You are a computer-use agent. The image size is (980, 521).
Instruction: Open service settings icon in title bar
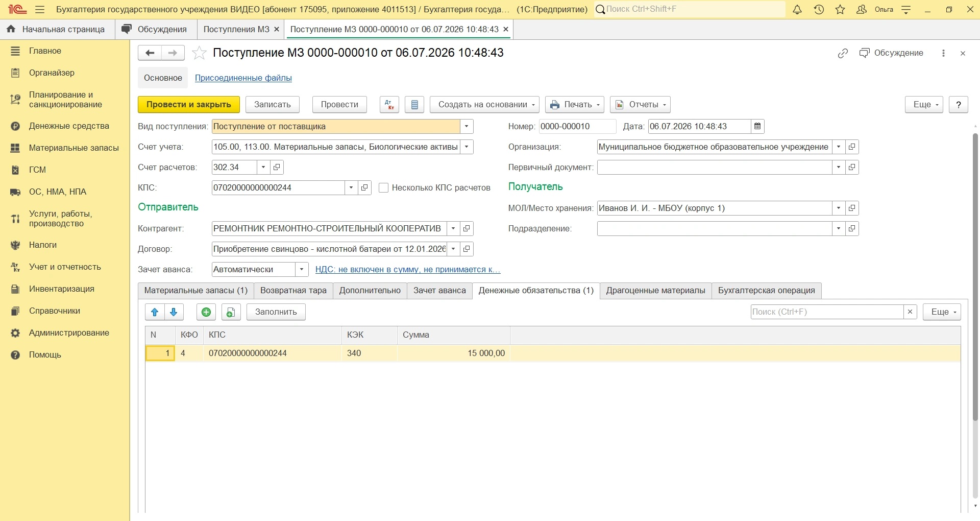[x=906, y=10]
